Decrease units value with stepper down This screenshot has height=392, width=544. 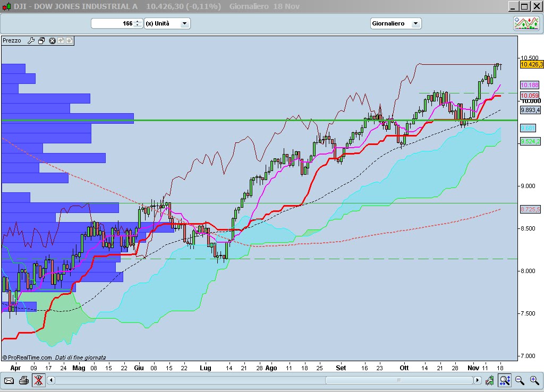[138, 25]
